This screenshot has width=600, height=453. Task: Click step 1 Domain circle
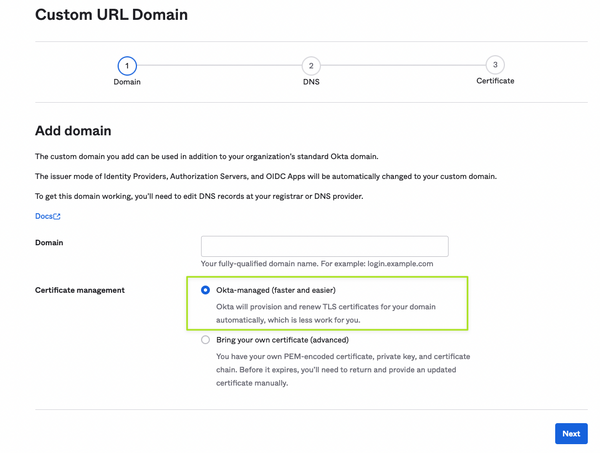(x=127, y=66)
